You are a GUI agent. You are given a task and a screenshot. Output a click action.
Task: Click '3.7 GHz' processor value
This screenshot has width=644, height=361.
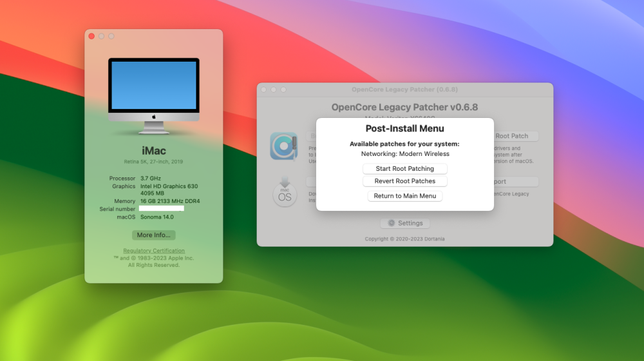pos(151,179)
